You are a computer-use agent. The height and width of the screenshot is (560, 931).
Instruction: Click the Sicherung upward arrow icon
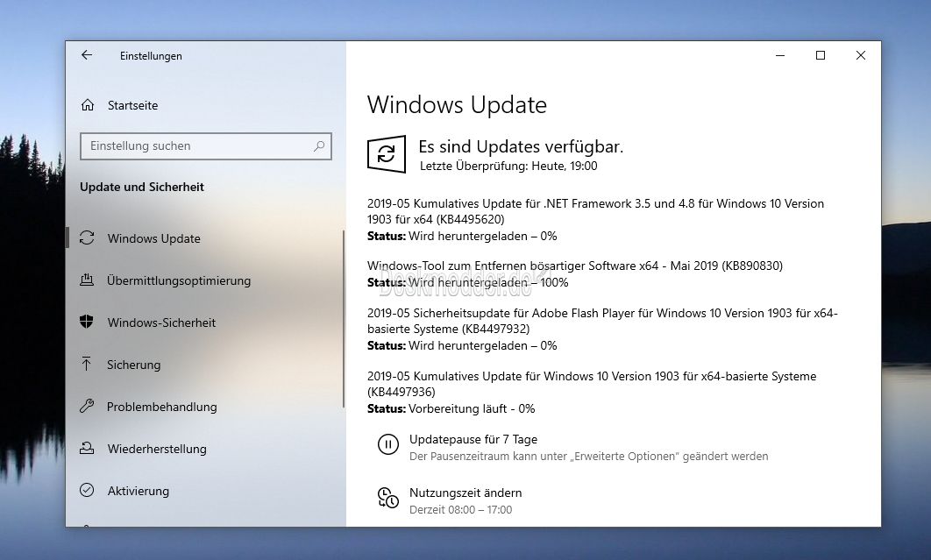pyautogui.click(x=87, y=365)
